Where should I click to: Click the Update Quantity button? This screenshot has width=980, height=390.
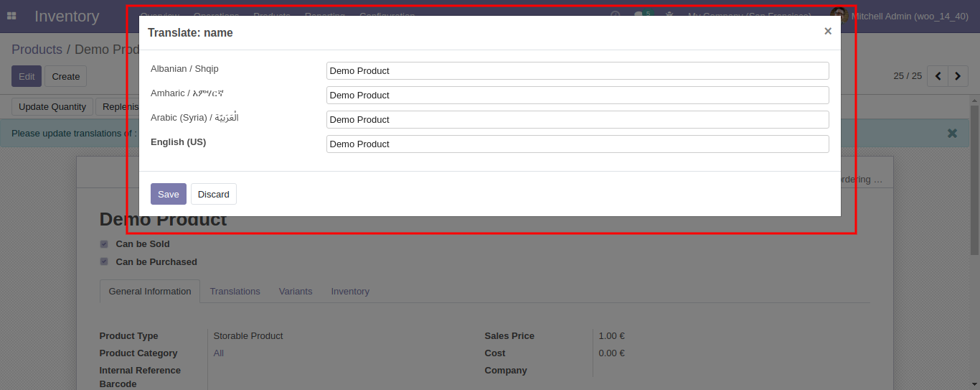(52, 107)
